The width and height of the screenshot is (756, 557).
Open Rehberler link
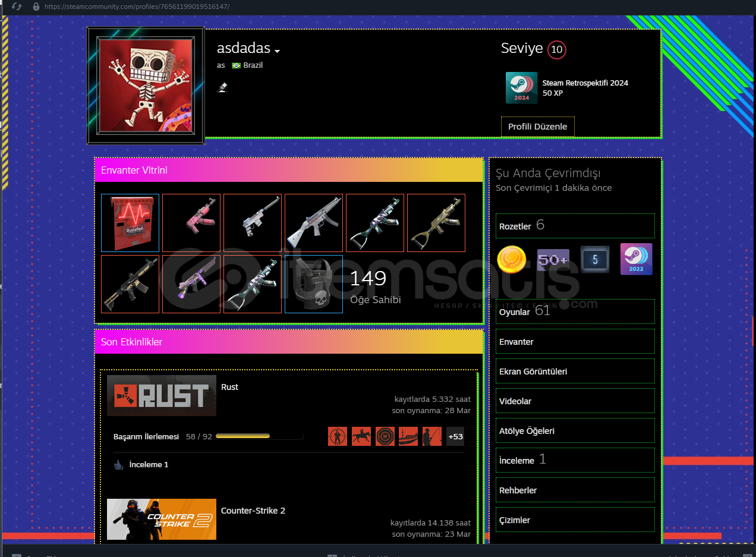pyautogui.click(x=575, y=490)
